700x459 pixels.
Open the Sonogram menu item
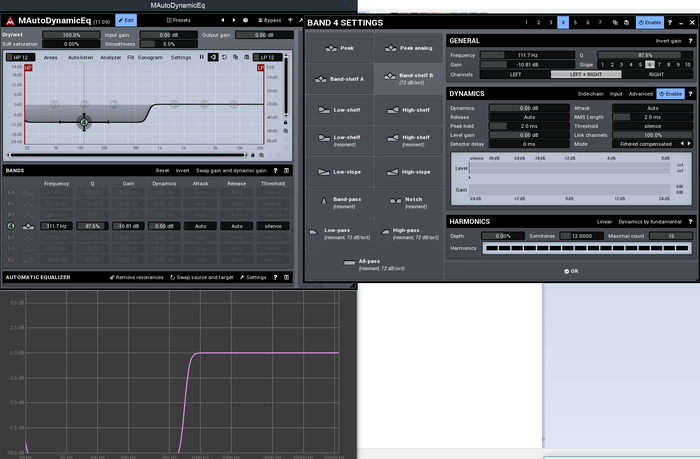coord(150,57)
